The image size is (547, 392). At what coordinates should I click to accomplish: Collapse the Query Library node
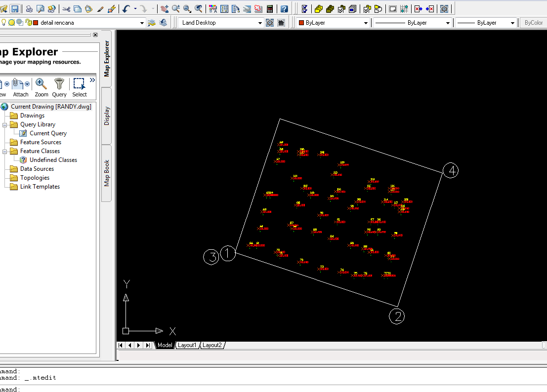pos(4,125)
